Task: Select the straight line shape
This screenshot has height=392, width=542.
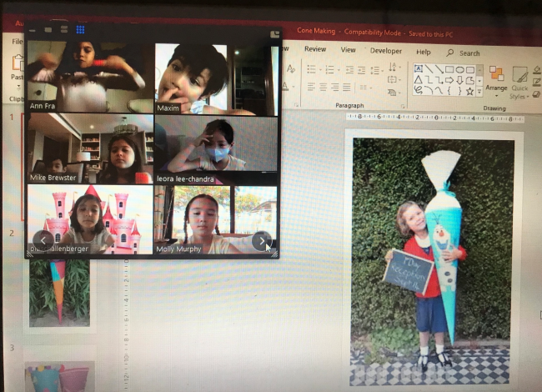Action: (x=429, y=68)
